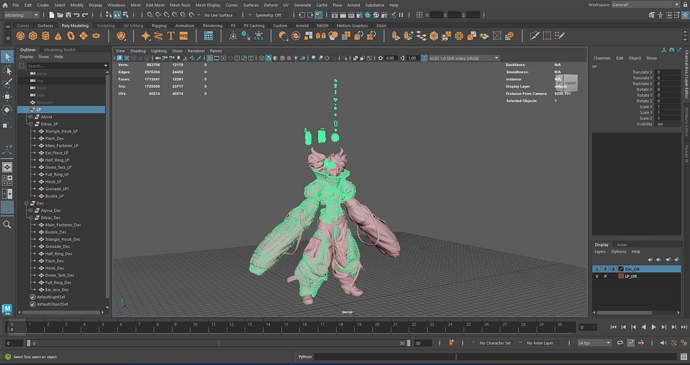
Task: Click the Open Scene folder icon
Action: click(x=60, y=15)
